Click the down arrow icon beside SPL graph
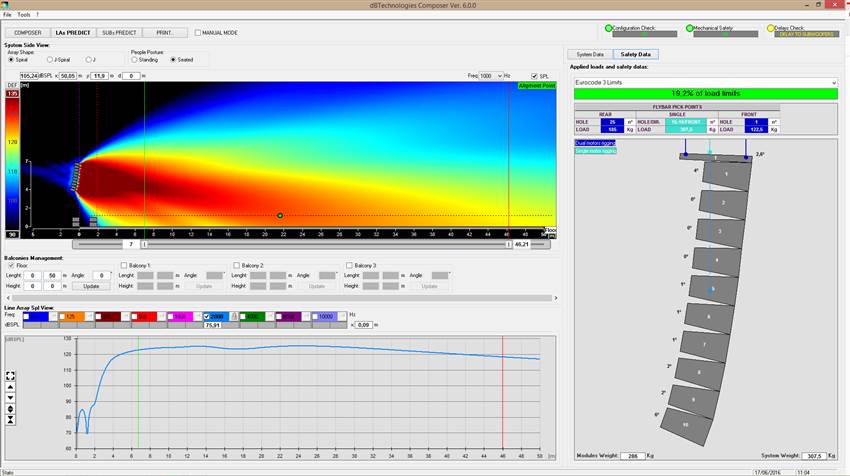The height and width of the screenshot is (476, 850). click(10, 398)
